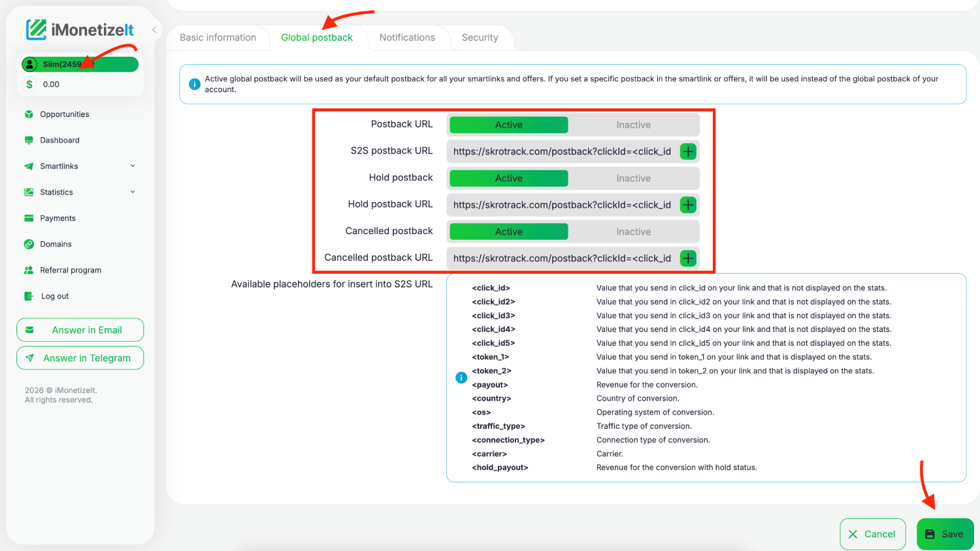The width and height of the screenshot is (980, 551).
Task: Open the Security tab
Action: pos(480,38)
